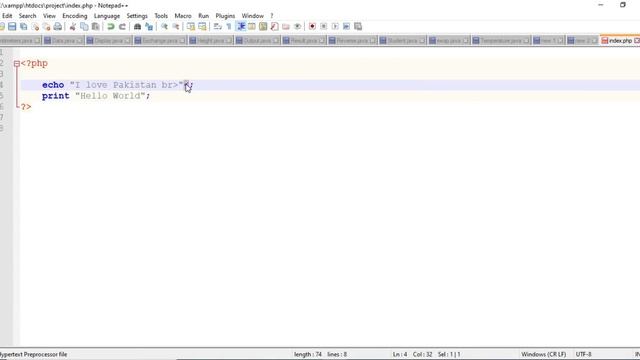Click the Replace toolbar icon
The height and width of the screenshot is (360, 640).
click(149, 27)
